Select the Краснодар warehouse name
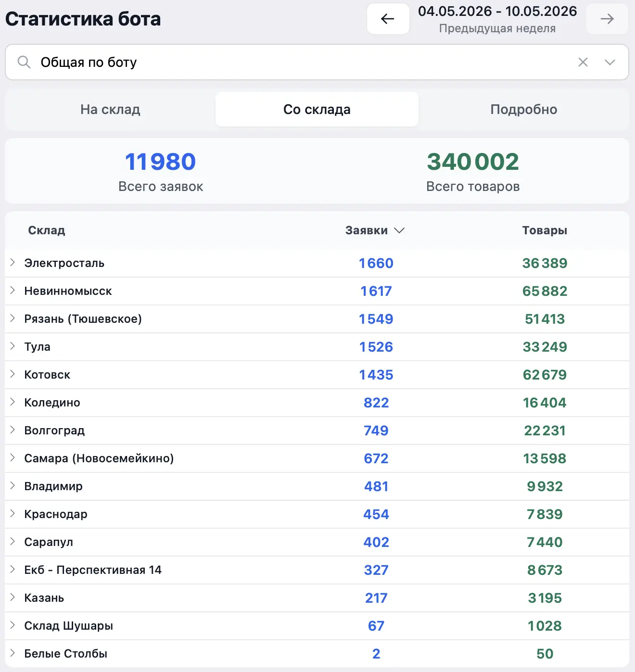635x672 pixels. (56, 514)
